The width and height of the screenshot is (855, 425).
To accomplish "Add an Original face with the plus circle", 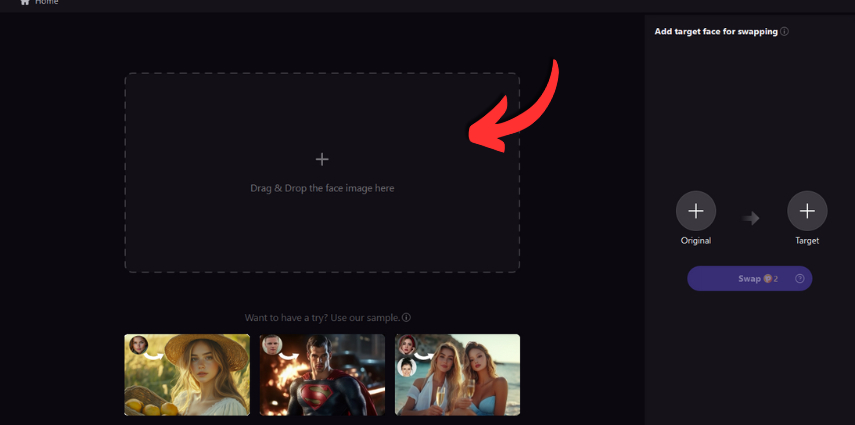I will coord(696,211).
